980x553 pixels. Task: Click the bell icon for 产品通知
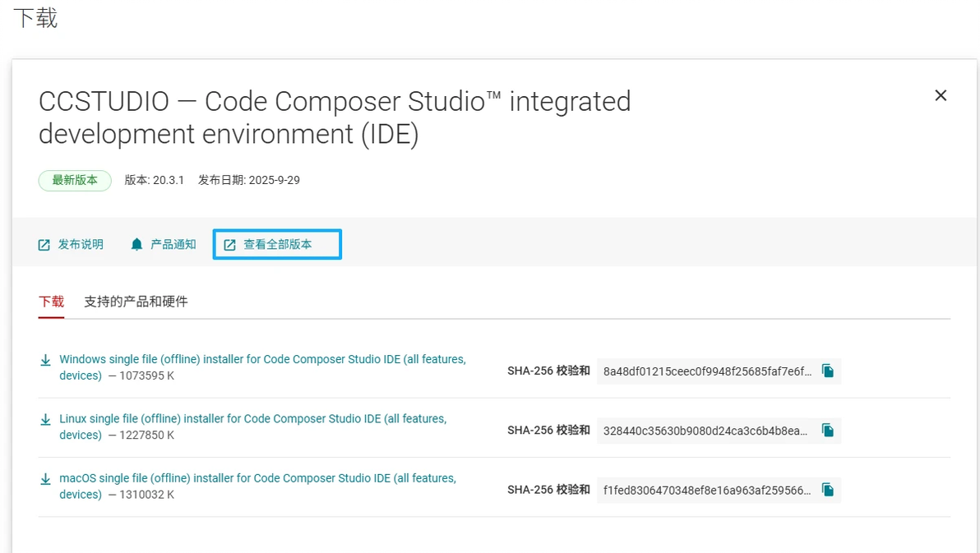click(x=137, y=245)
